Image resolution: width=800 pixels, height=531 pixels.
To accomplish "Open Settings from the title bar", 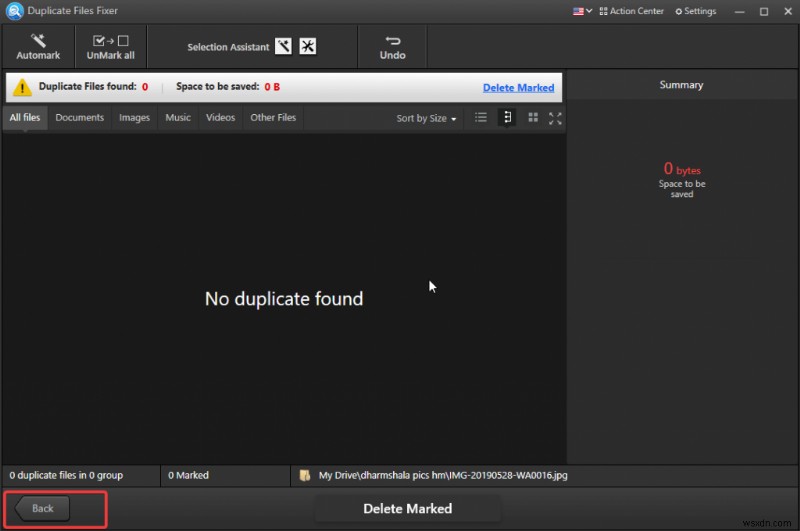I will point(695,11).
